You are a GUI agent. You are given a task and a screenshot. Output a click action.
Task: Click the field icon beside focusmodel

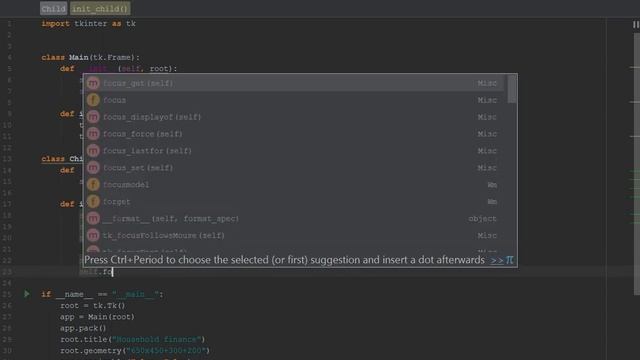point(93,185)
